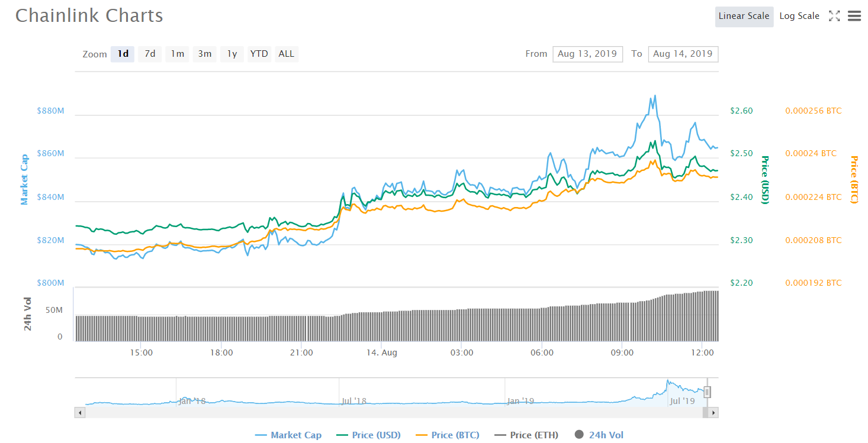Click the Price (BTC) axis title
The image size is (868, 443).
(x=854, y=179)
